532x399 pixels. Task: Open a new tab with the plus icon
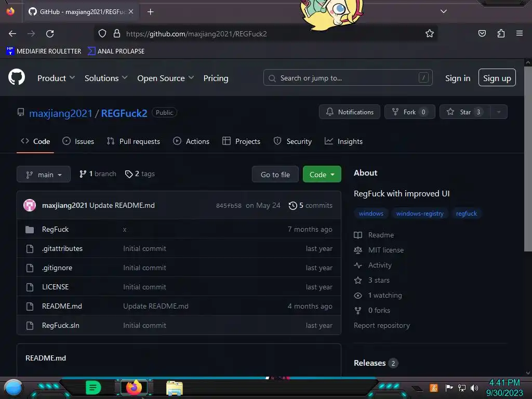tap(150, 12)
